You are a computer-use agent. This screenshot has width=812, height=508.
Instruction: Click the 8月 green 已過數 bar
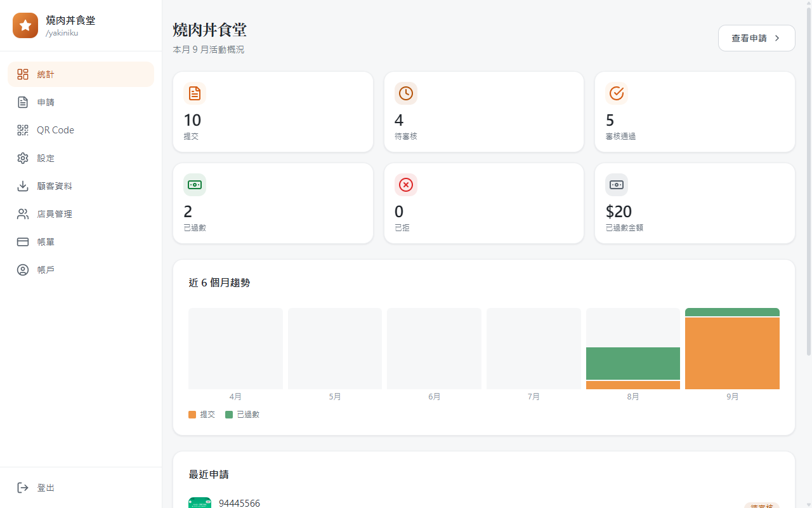tap(633, 363)
